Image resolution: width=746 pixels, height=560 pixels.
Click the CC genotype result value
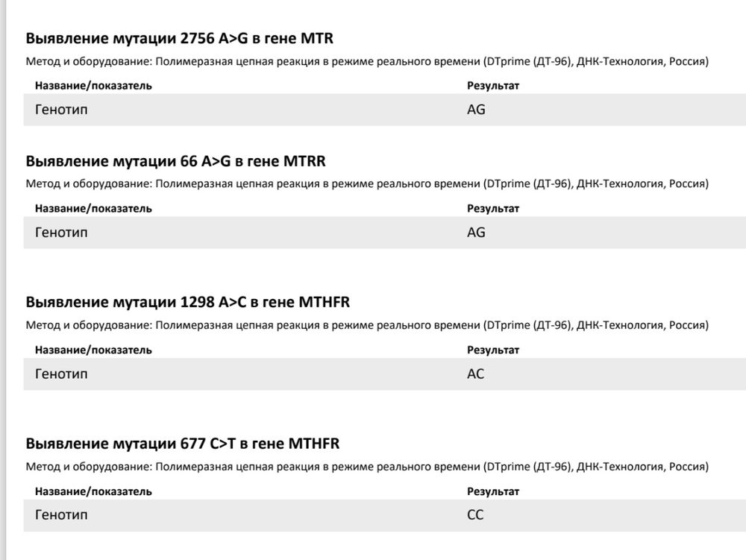[475, 515]
